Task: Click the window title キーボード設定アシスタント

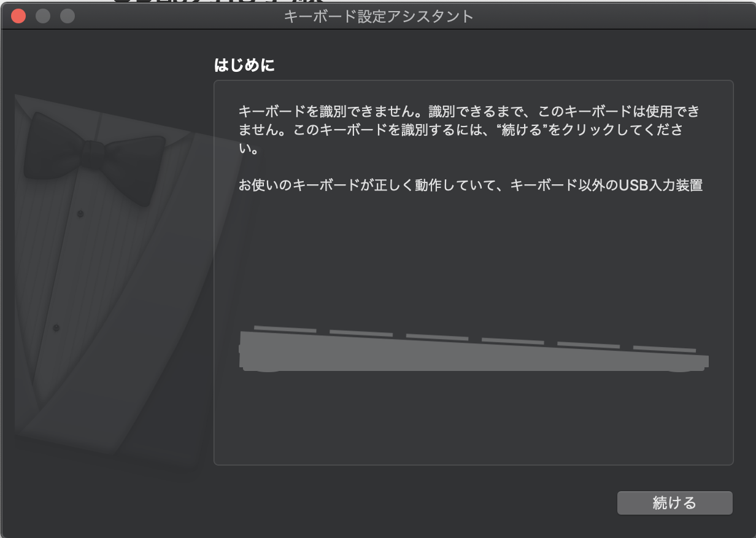Action: 379,16
